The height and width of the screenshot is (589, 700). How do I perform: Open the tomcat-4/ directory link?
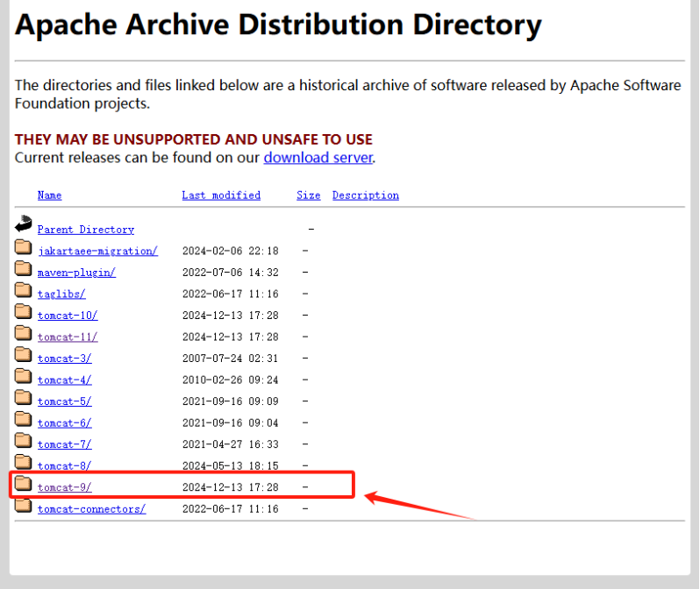[x=65, y=380]
